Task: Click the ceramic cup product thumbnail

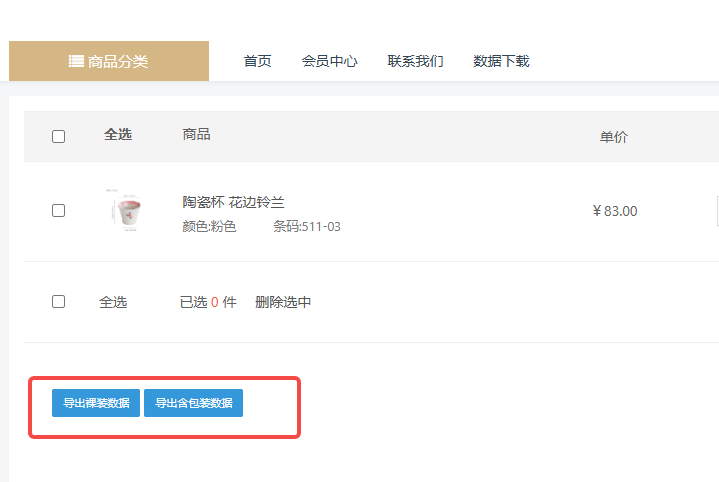Action: pos(127,212)
